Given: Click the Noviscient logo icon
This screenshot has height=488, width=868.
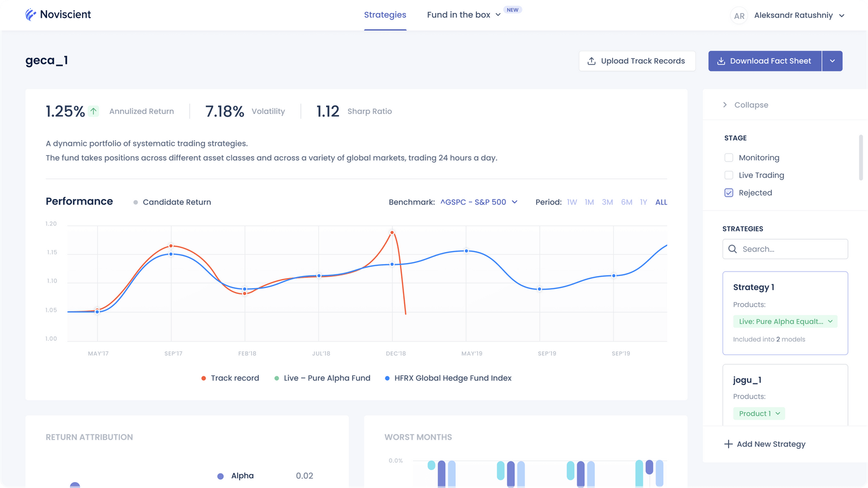Looking at the screenshot, I should (x=31, y=15).
